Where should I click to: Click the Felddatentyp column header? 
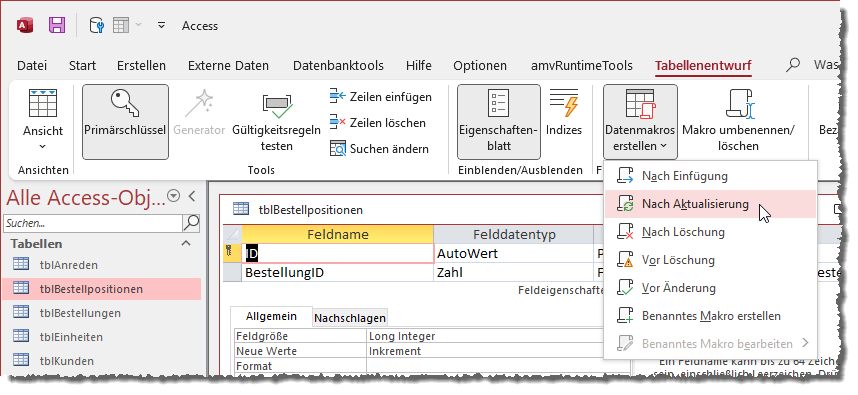click(x=513, y=234)
